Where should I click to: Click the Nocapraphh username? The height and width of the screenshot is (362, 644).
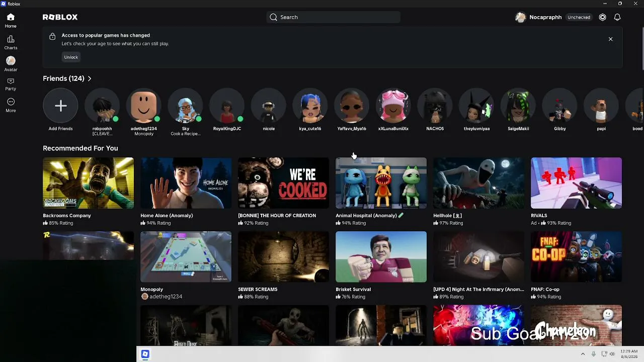[545, 17]
